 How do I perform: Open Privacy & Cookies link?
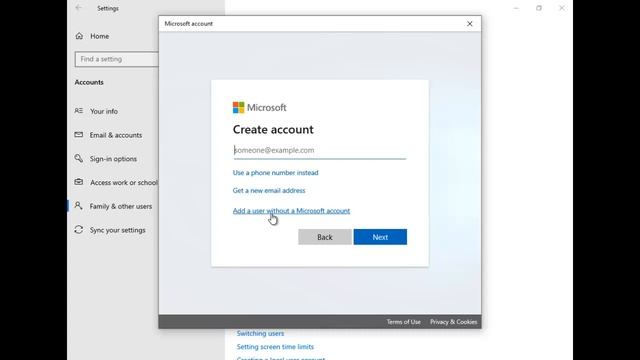pos(453,322)
